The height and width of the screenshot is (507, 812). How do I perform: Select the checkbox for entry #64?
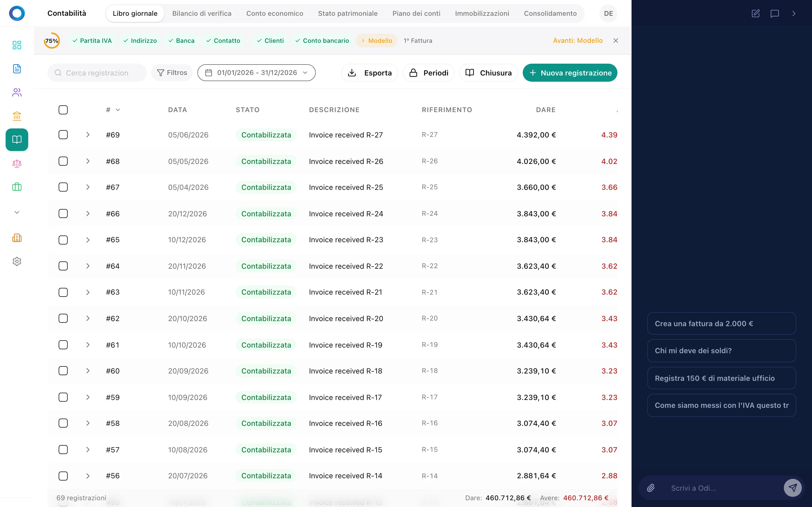pos(63,266)
